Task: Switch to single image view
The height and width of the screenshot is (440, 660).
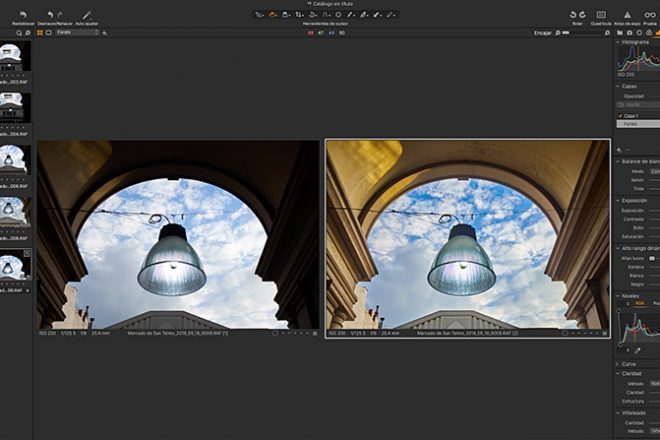Action: (49, 32)
